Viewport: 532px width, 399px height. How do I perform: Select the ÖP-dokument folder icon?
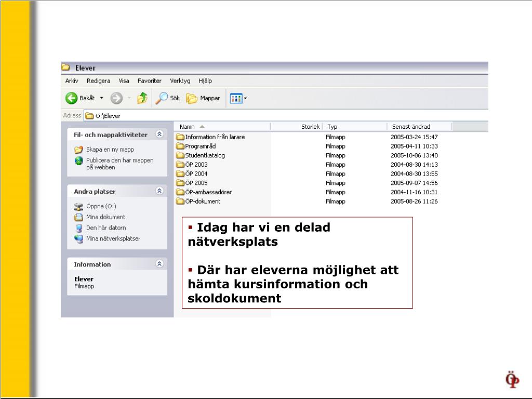[180, 201]
